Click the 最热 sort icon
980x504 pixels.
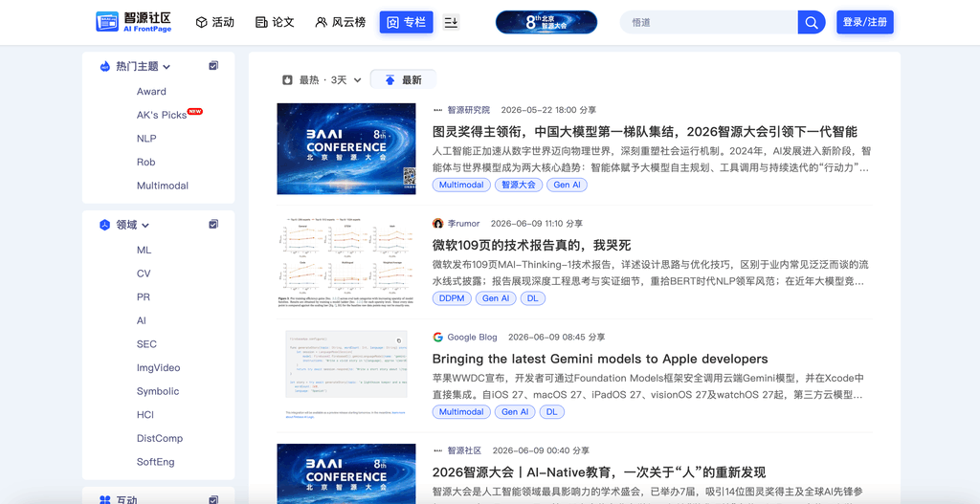(x=287, y=80)
